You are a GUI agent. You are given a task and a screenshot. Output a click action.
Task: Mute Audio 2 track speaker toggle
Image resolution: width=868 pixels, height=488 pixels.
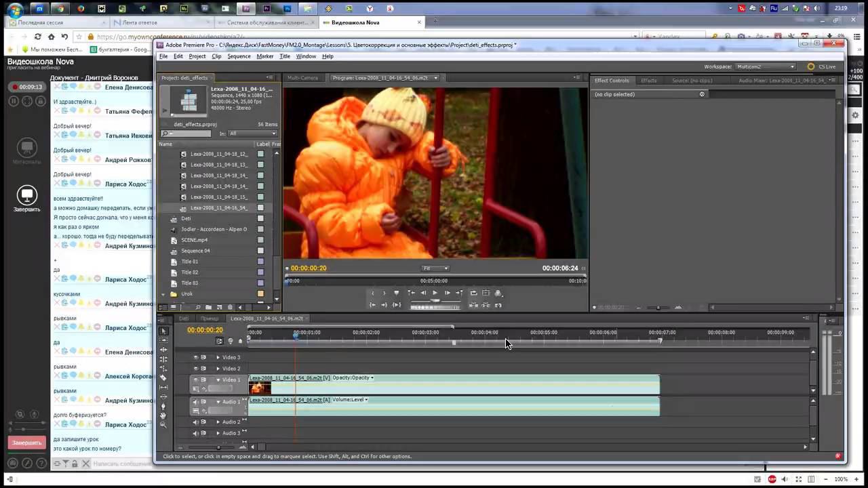click(x=196, y=422)
